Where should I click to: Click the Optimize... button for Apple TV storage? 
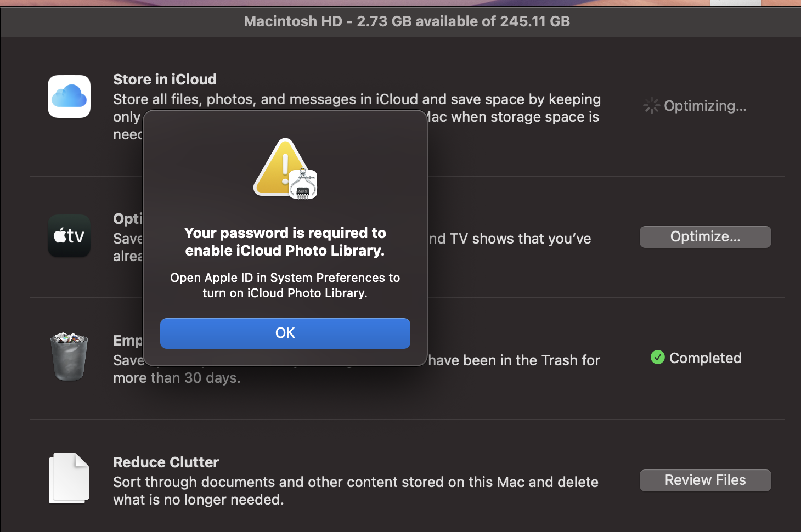(706, 237)
